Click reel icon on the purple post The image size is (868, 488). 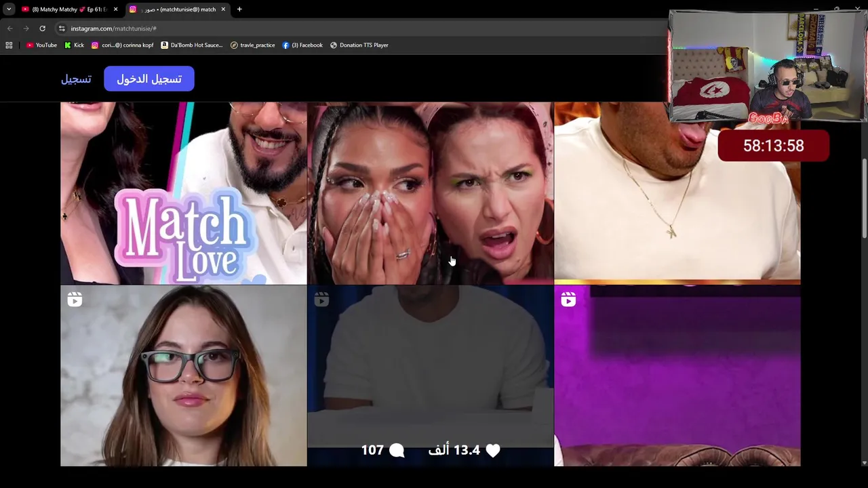[568, 300]
